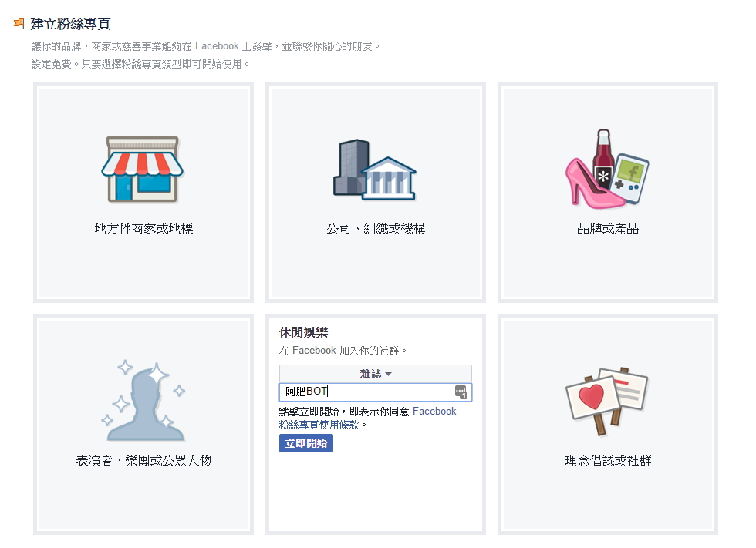Click the 地方性商家或地標 label
The image size is (756, 548).
[143, 228]
